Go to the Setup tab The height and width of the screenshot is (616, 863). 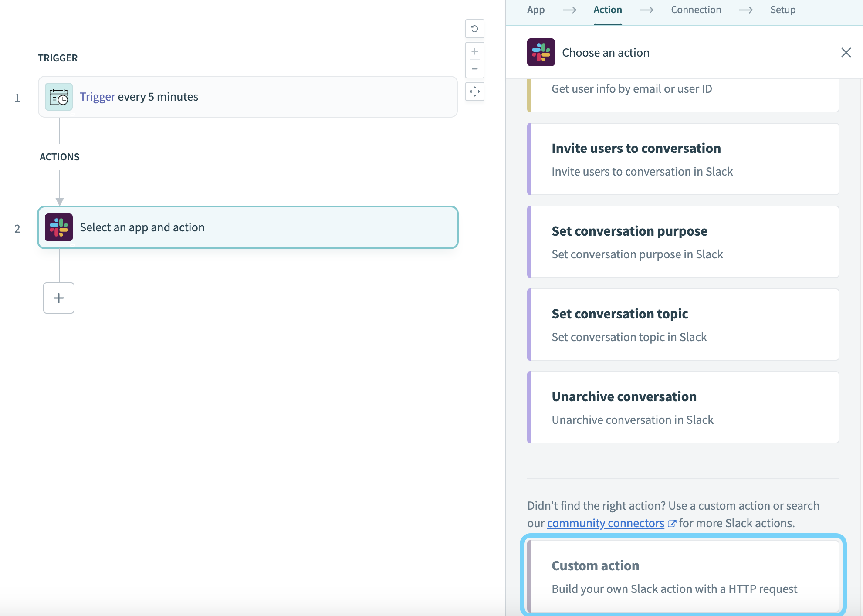782,10
